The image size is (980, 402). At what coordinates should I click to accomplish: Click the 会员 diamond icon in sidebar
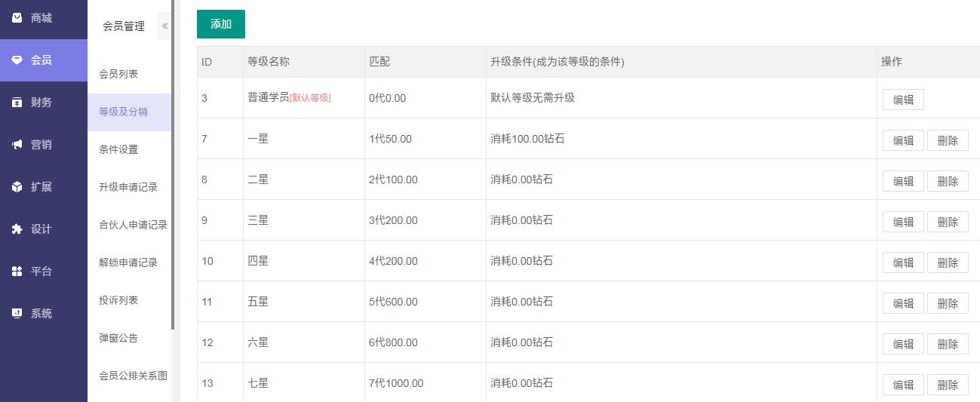17,60
